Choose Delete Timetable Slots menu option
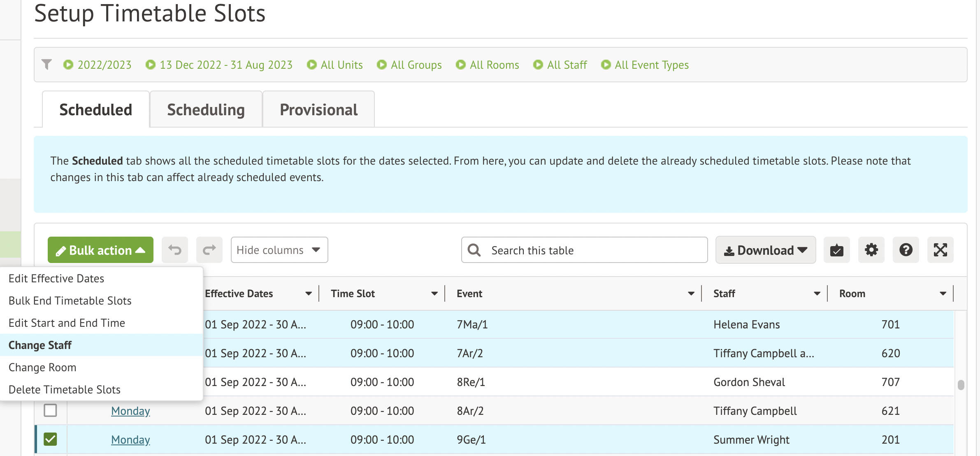The width and height of the screenshot is (980, 456). [65, 389]
